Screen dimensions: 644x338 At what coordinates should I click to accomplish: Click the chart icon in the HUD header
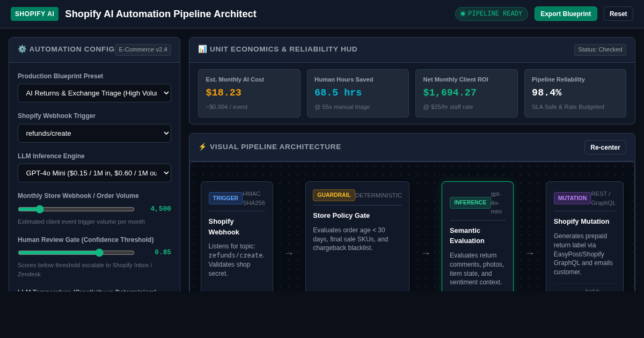[x=202, y=49]
